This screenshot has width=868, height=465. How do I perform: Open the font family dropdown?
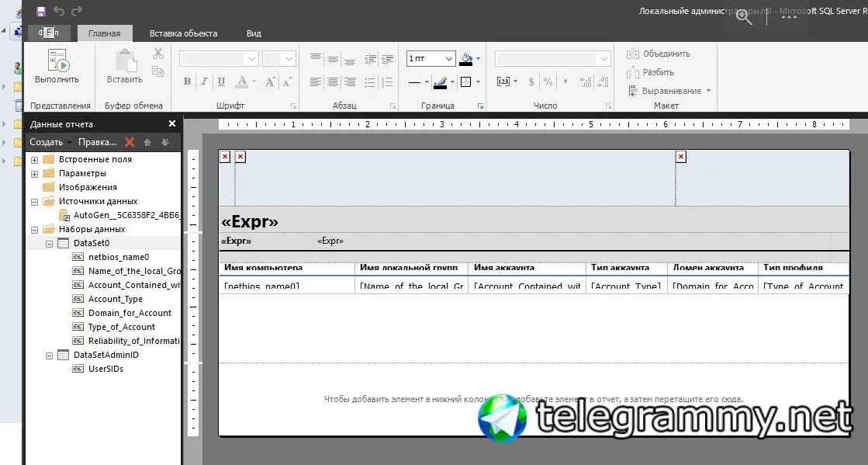tap(252, 58)
